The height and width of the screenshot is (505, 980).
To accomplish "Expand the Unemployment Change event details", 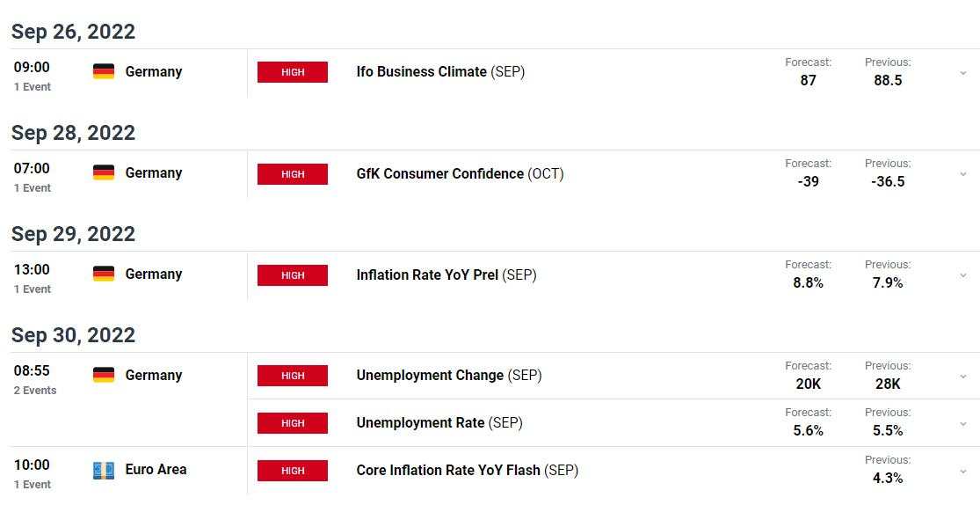I will tap(963, 377).
